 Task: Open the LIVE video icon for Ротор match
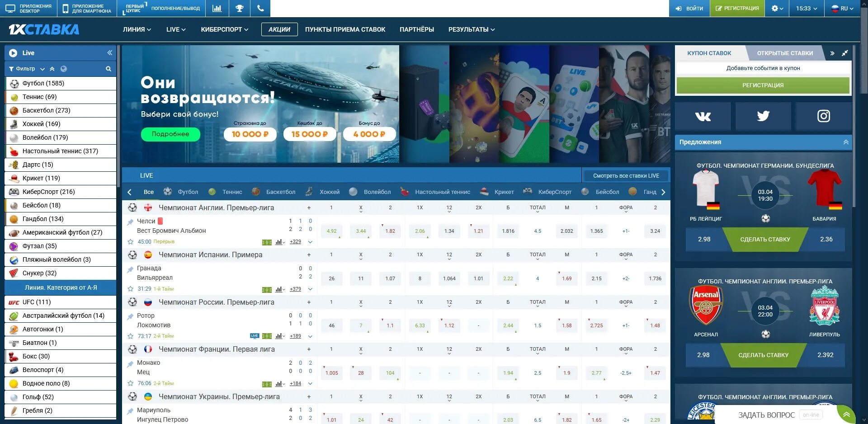click(x=255, y=336)
